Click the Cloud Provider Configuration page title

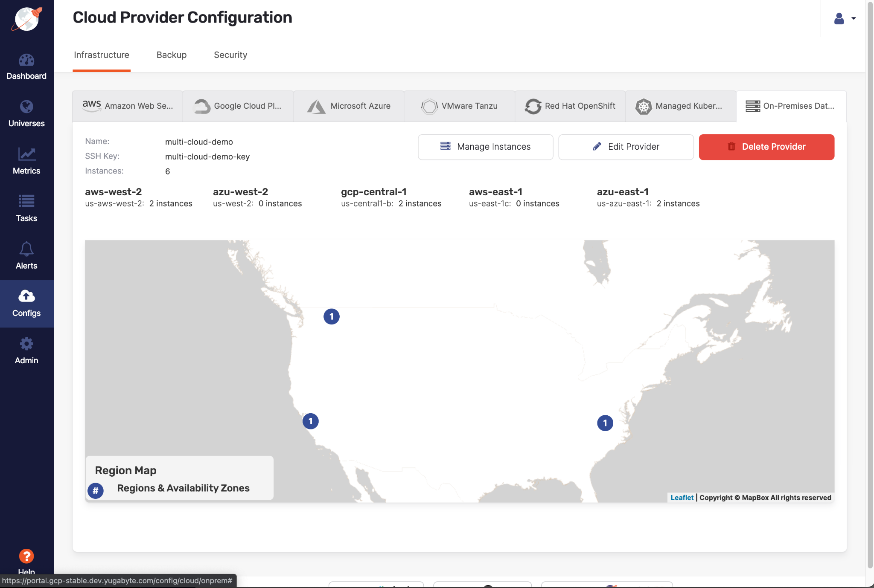(x=183, y=17)
